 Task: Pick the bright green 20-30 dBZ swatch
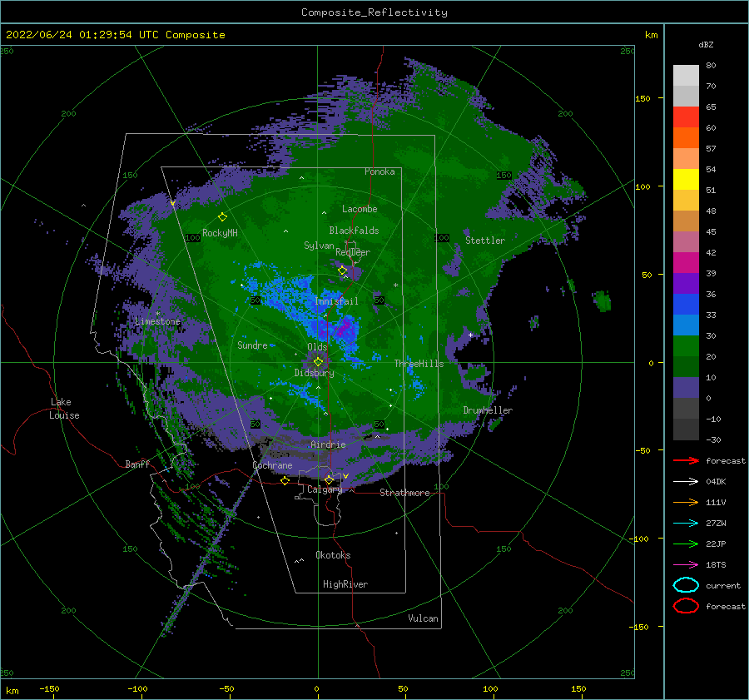point(686,346)
